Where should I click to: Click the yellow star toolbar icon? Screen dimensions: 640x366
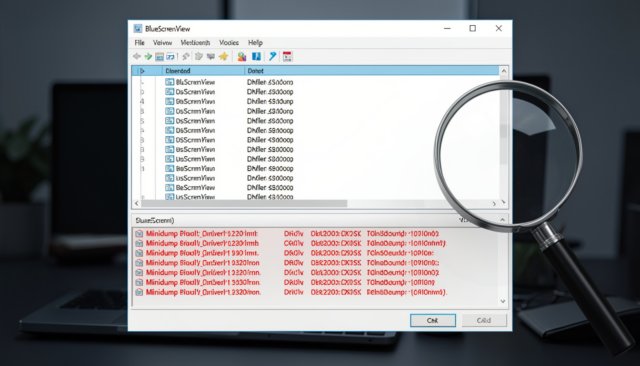tap(223, 56)
